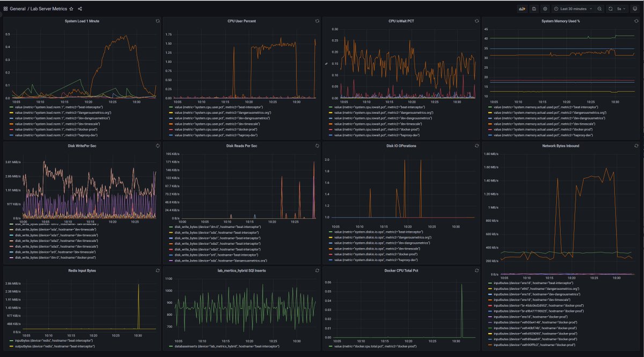Click the Add panel chart icon
Viewport: 644px width, 357px height.
[x=522, y=9]
